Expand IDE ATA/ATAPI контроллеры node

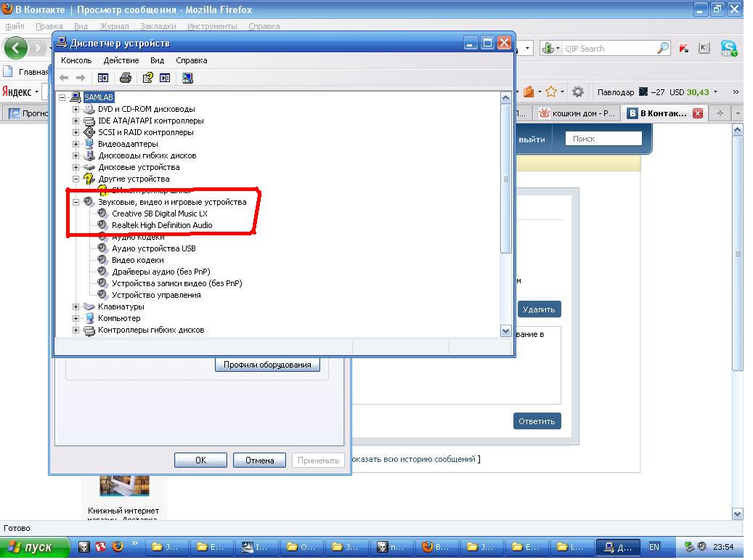tap(76, 121)
